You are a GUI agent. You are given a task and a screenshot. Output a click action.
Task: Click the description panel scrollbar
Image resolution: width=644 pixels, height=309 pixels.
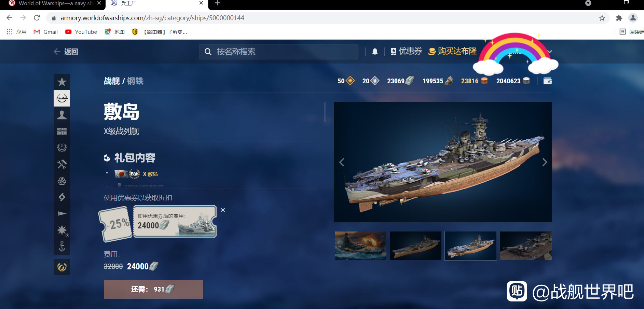[325, 112]
